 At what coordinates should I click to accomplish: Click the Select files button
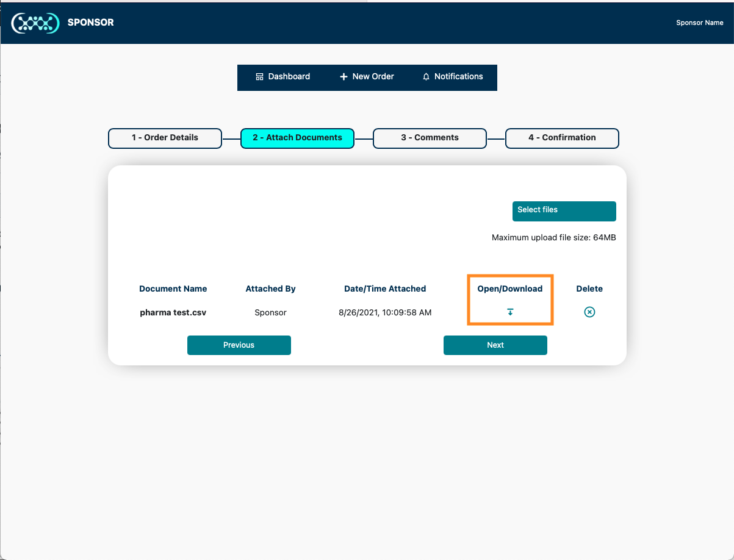tap(564, 211)
